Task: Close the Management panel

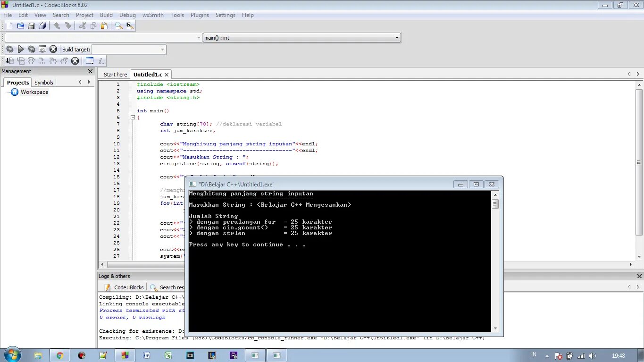Action: (91, 71)
